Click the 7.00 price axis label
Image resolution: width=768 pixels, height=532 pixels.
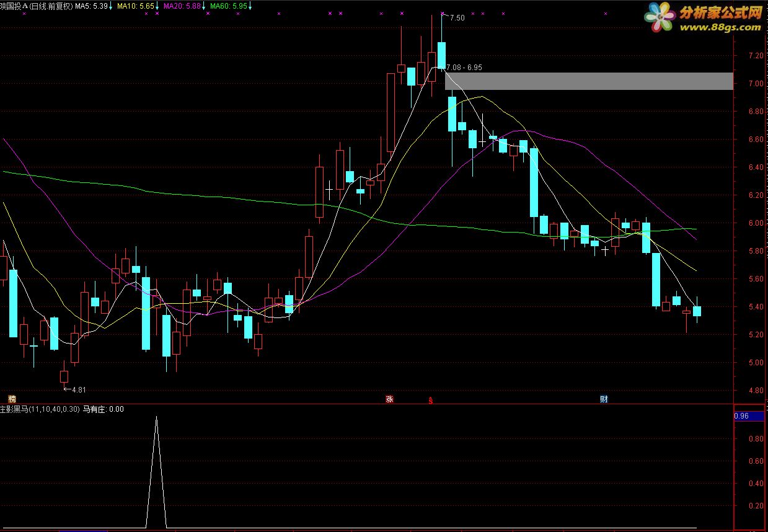[756, 84]
